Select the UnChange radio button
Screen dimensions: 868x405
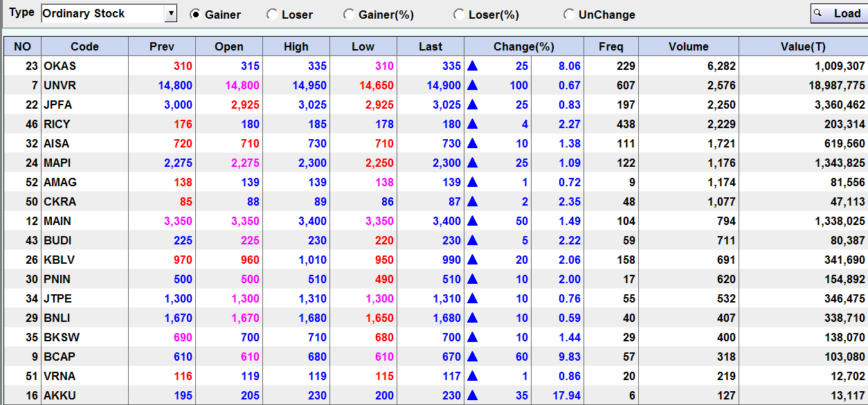pos(568,15)
